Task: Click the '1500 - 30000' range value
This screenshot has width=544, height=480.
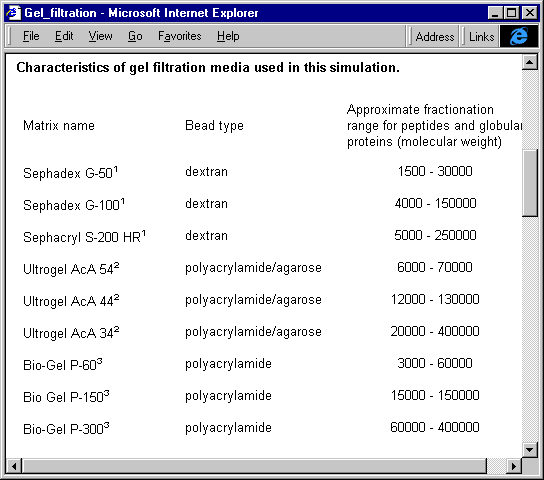Action: [x=435, y=171]
